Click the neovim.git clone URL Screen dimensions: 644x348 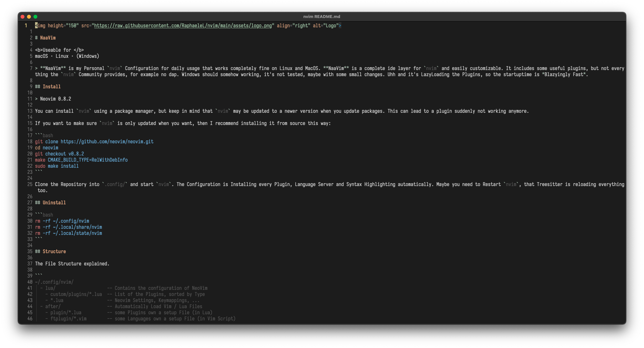(107, 142)
